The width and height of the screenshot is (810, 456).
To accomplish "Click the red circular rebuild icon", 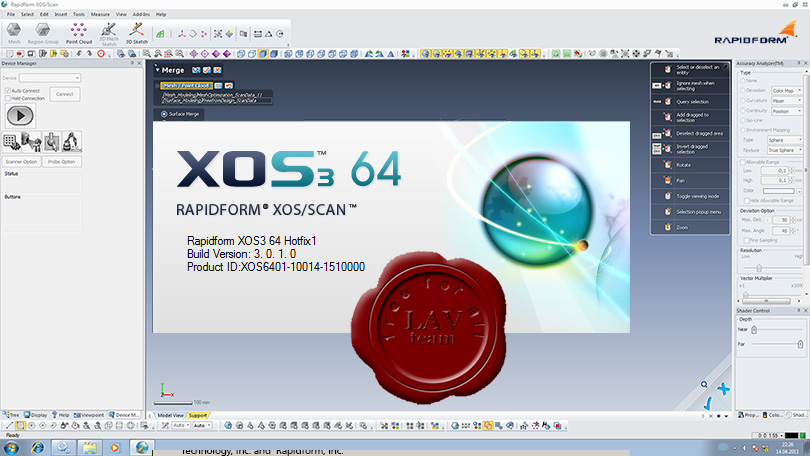I will pos(101,53).
